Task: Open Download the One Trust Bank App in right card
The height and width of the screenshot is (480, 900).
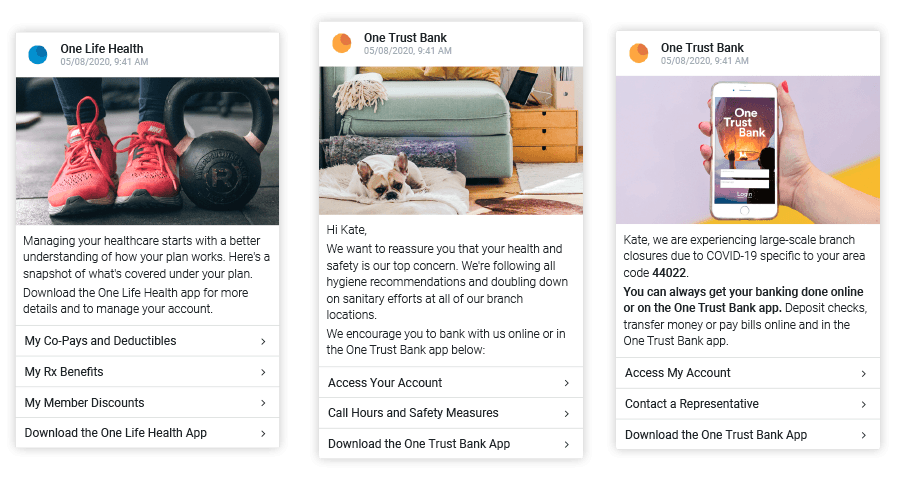Action: pos(747,435)
